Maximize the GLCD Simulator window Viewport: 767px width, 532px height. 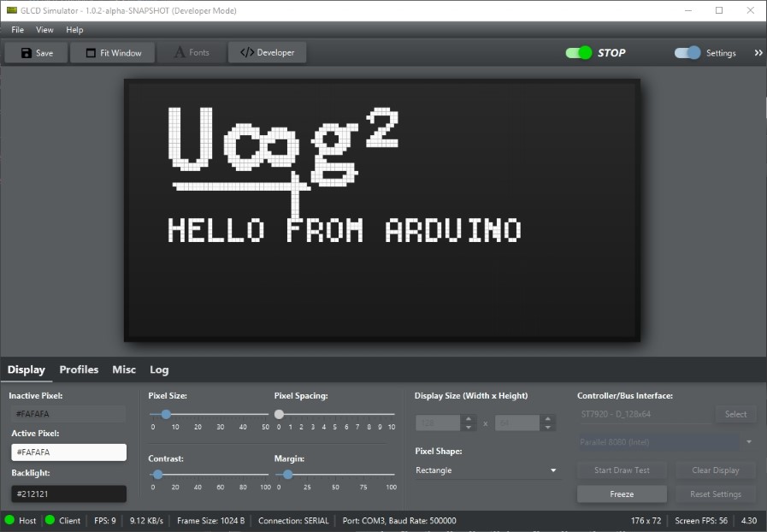(x=719, y=10)
